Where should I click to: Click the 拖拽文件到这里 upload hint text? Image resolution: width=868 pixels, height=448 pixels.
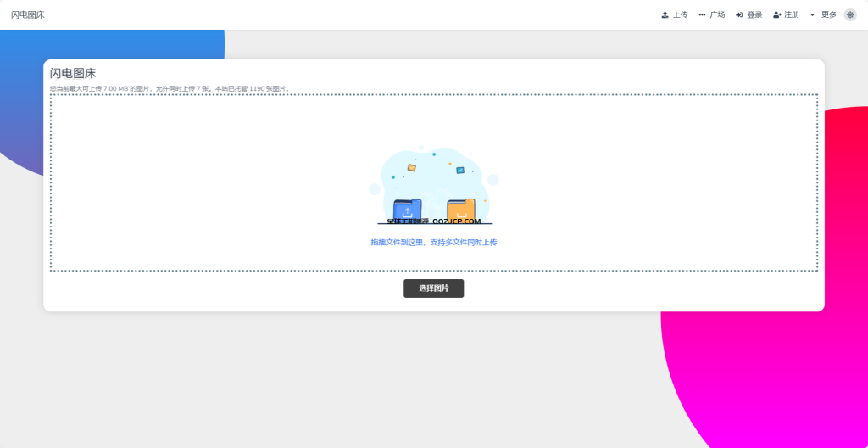(x=433, y=243)
